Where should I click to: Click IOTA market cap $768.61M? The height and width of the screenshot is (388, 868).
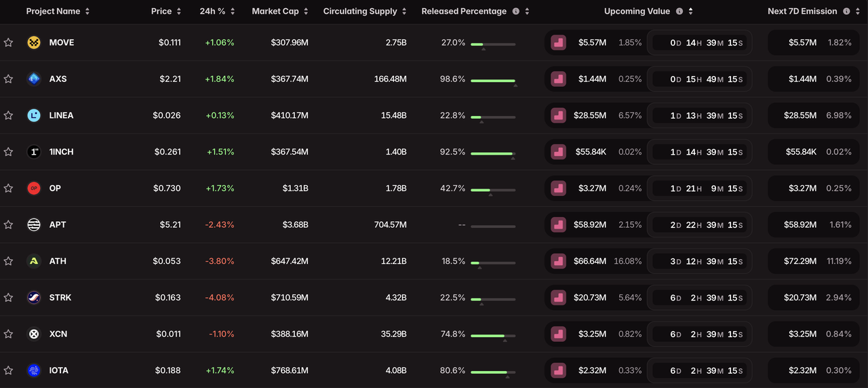(290, 370)
